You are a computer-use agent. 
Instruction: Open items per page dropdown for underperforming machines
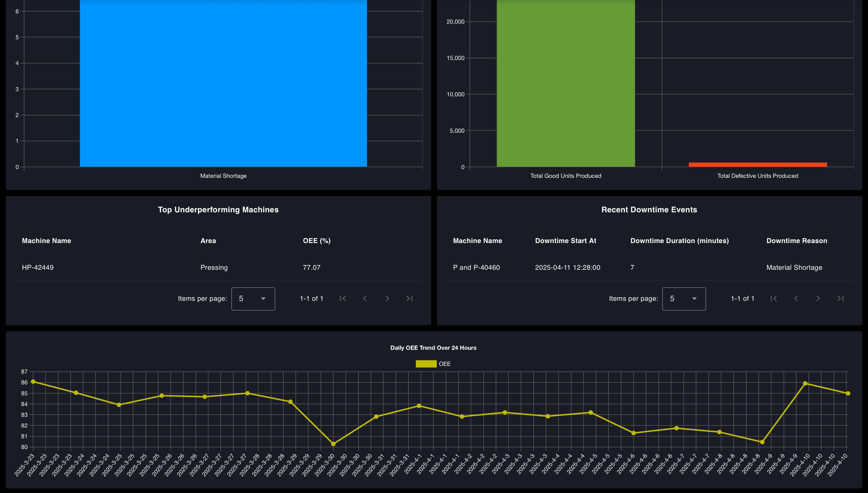click(x=253, y=299)
